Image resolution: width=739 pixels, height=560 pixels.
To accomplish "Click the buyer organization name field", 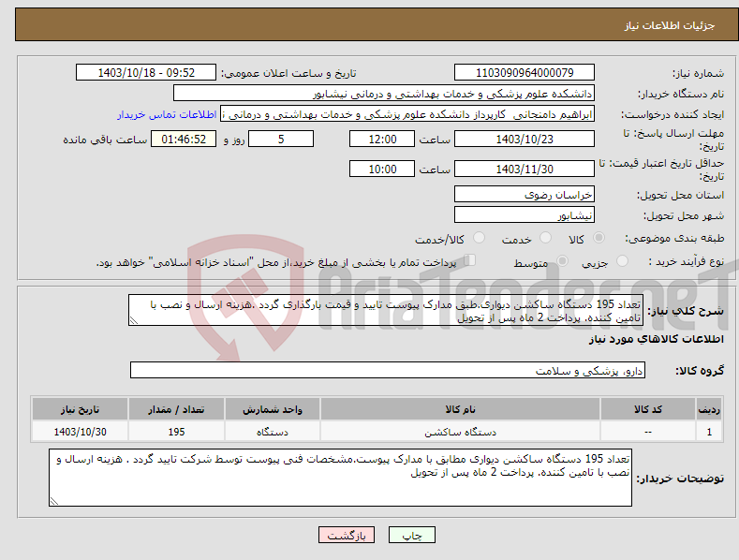I will click(384, 94).
